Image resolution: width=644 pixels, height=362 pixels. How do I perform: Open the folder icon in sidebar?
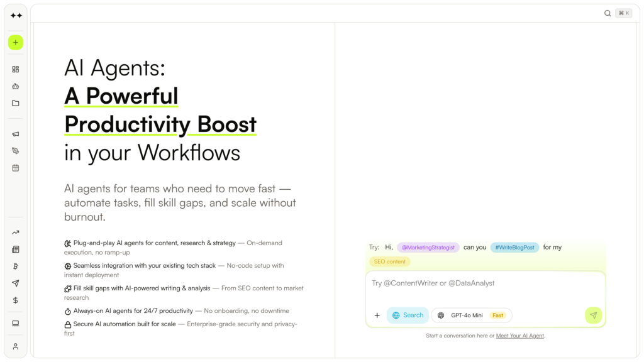[16, 103]
